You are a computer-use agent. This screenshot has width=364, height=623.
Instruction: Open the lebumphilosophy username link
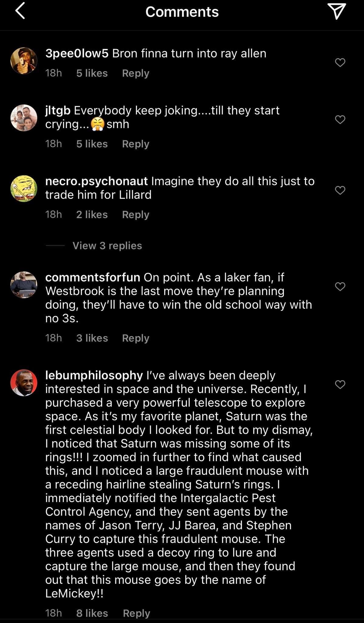tap(94, 375)
